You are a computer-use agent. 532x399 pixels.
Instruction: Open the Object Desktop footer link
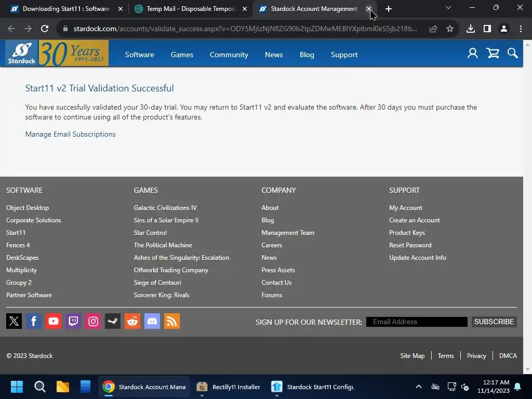click(28, 208)
